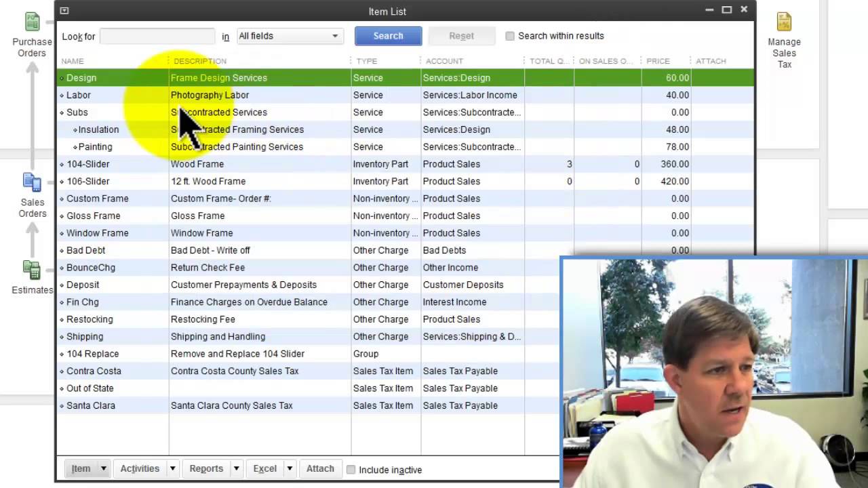Open the Reports dropdown arrow
The image size is (868, 488).
[x=237, y=468]
